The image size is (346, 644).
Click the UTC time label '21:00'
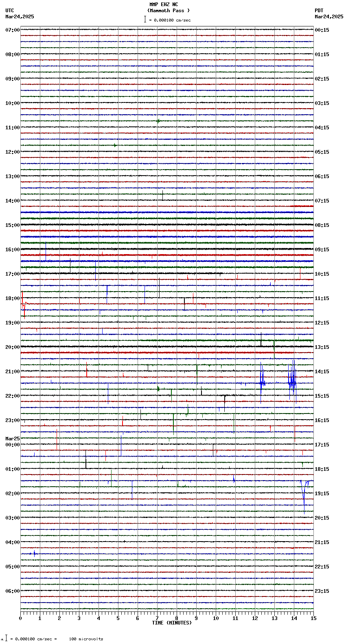[x=13, y=372]
